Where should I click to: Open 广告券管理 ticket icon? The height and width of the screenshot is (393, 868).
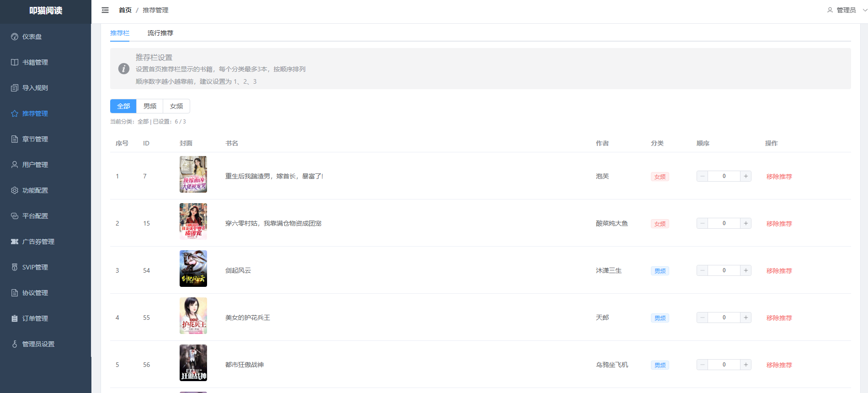15,242
